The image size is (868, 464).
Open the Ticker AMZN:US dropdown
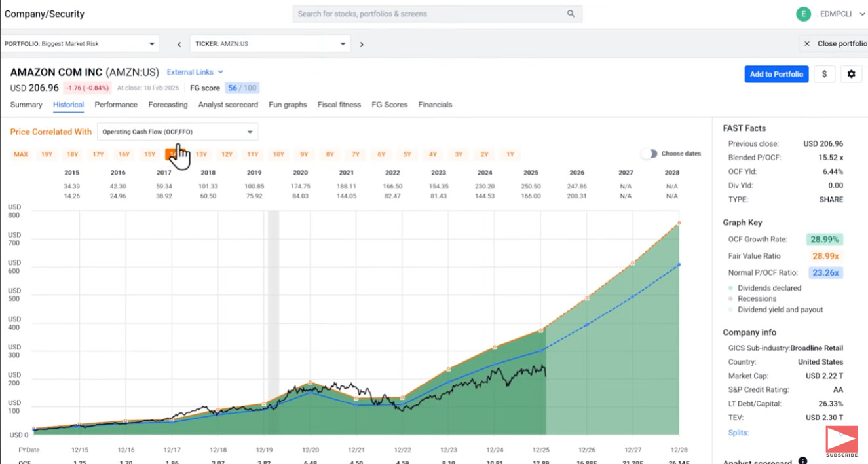click(x=270, y=44)
